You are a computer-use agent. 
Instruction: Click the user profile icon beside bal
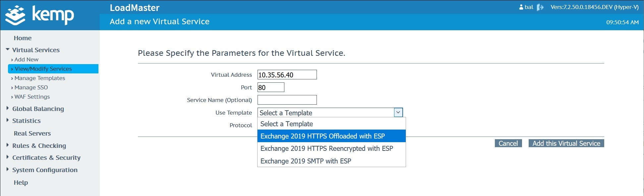[521, 7]
